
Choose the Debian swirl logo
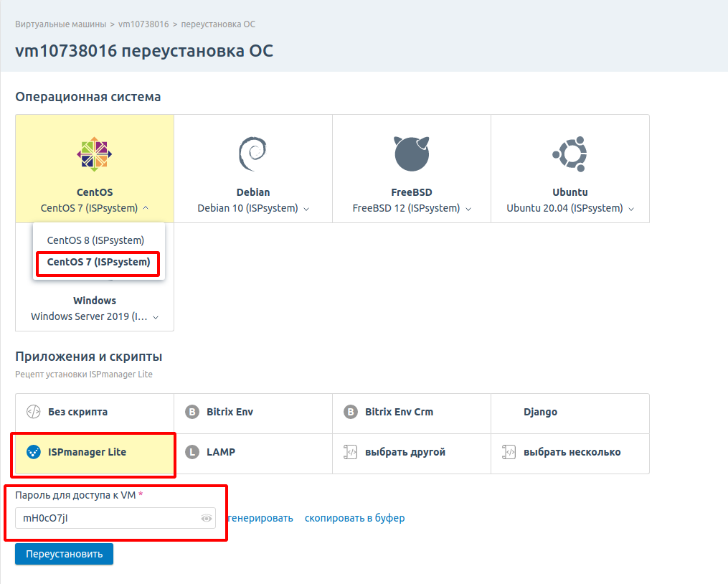coord(252,154)
